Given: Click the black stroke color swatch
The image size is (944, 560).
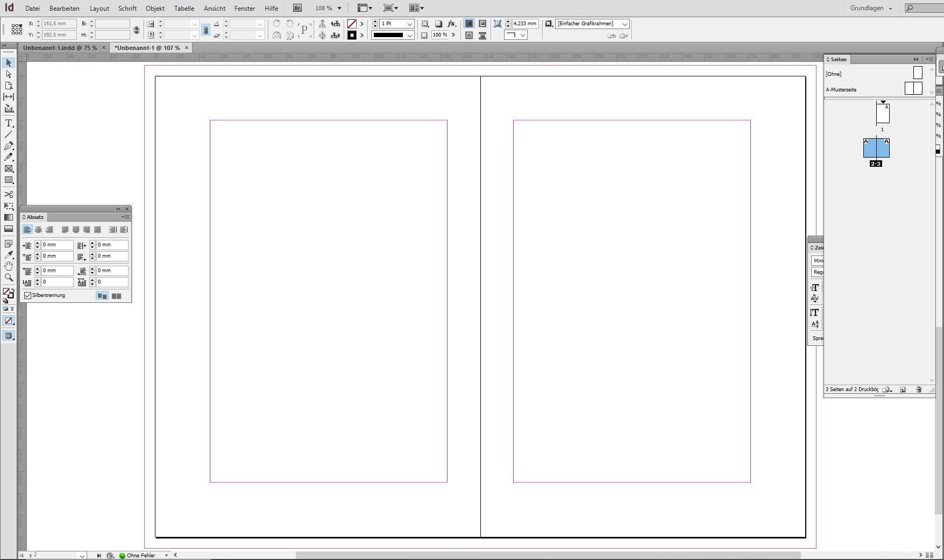Looking at the screenshot, I should tap(352, 36).
